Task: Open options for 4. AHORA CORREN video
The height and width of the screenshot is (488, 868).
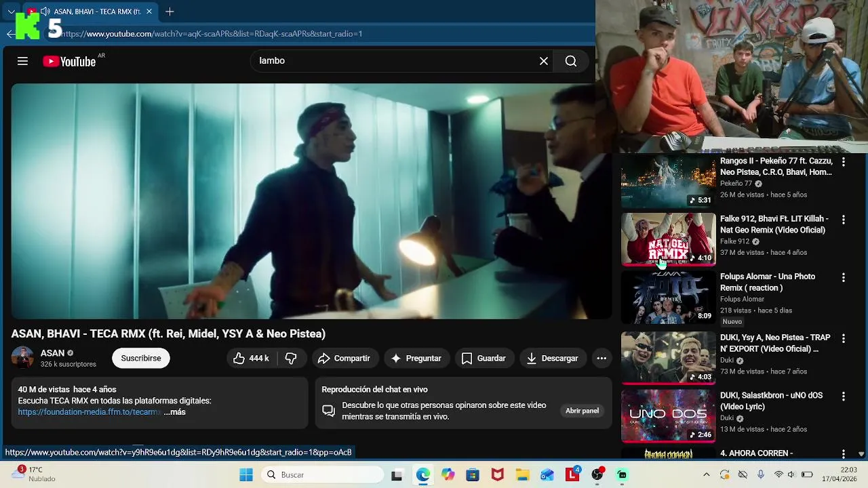Action: [x=844, y=453]
